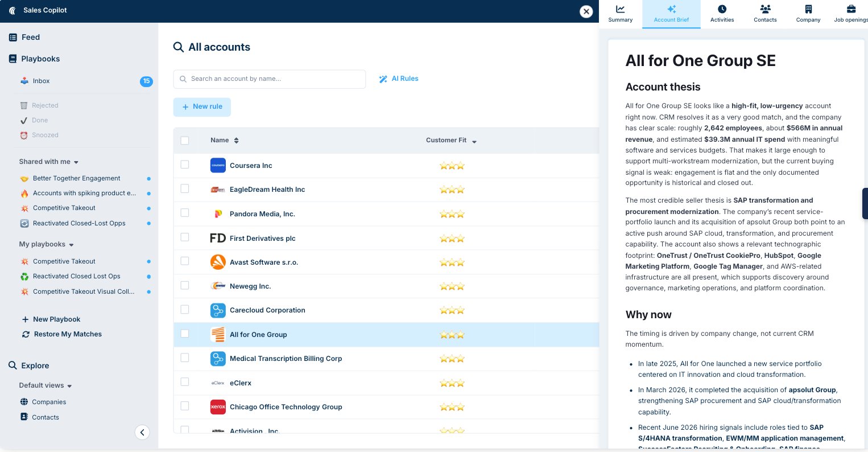Click the Sales Copilot logo icon
The height and width of the screenshot is (452, 868).
(13, 10)
